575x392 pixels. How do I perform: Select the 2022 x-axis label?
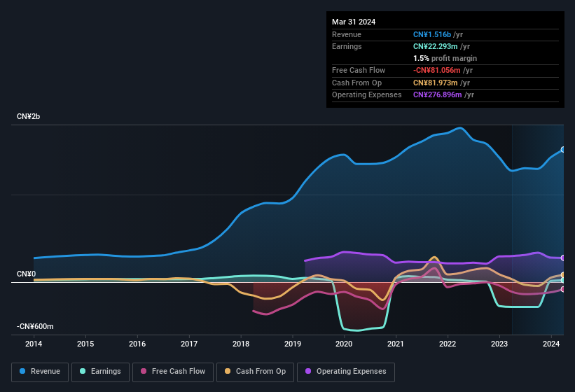448,344
